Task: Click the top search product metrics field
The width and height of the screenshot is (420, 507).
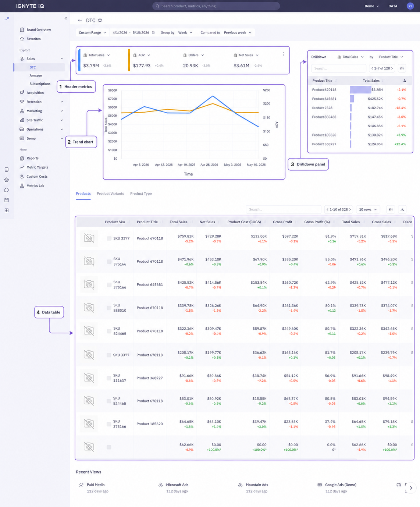Action: coord(216,6)
